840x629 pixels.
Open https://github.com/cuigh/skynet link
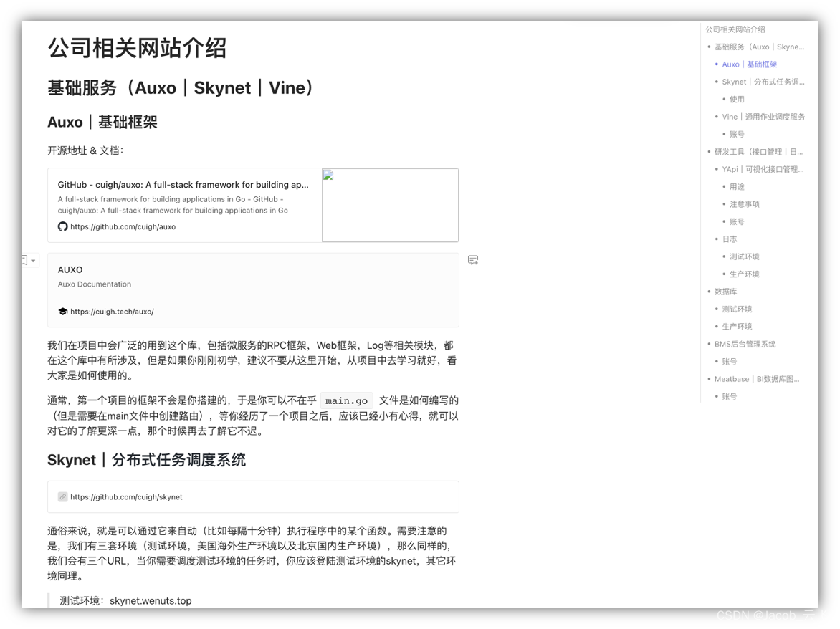126,496
